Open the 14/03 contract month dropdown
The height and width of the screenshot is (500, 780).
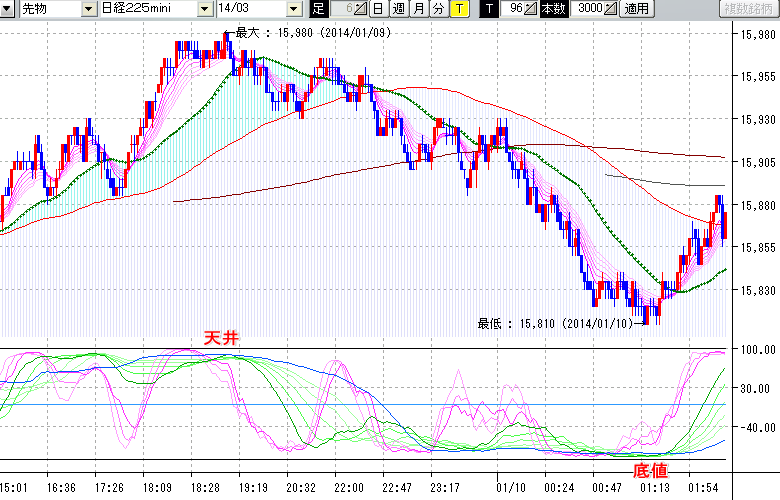click(x=293, y=9)
